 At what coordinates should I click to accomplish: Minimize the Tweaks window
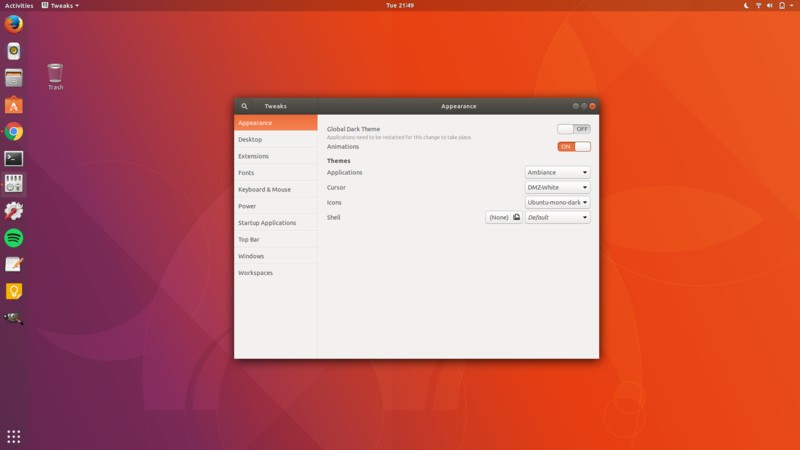click(576, 106)
